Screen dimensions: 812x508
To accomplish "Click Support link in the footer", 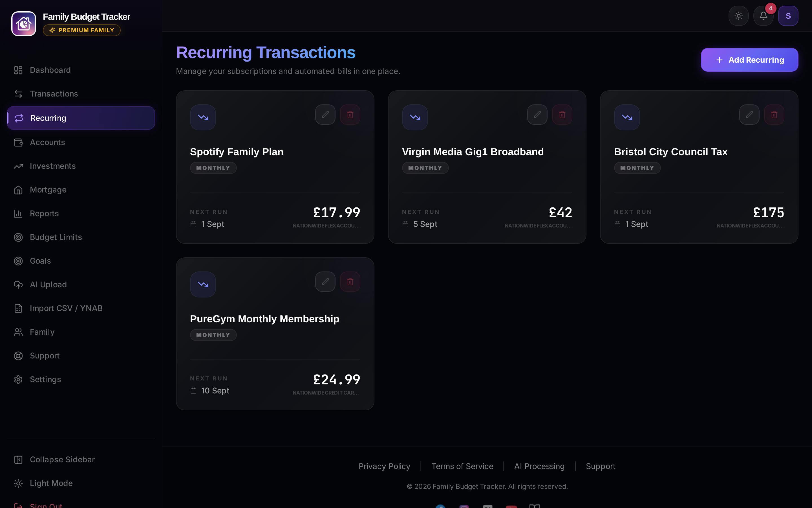I will (x=600, y=466).
